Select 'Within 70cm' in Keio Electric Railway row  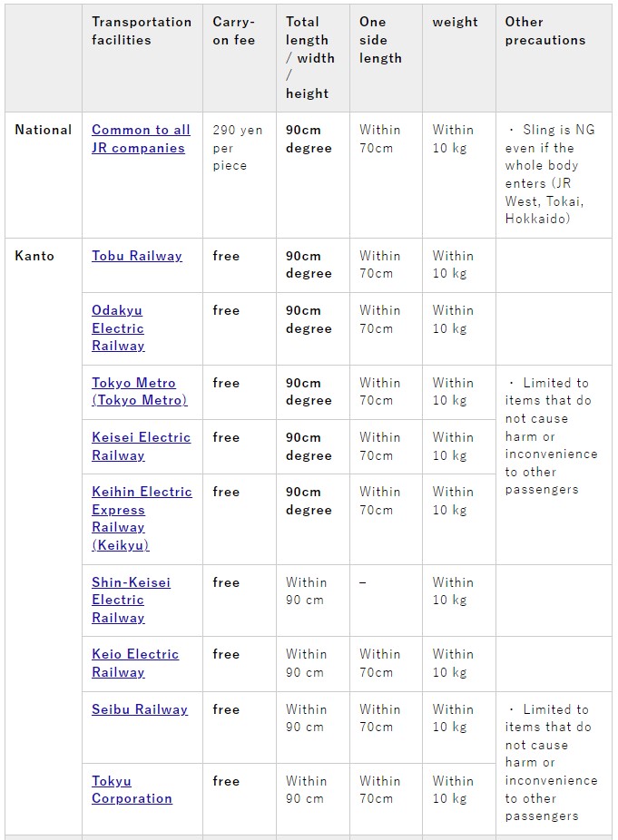379,663
